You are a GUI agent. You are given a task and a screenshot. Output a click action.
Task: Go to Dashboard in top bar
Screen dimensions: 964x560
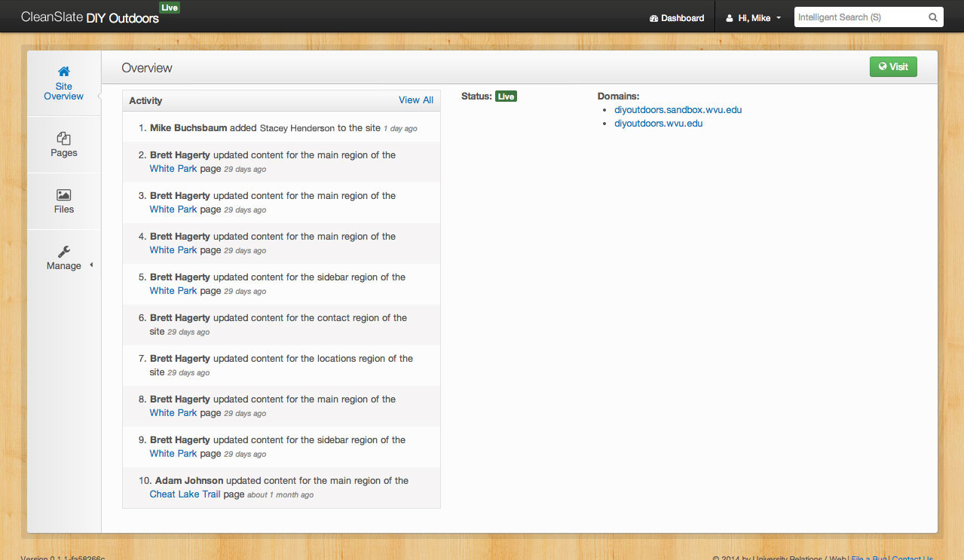pyautogui.click(x=677, y=18)
